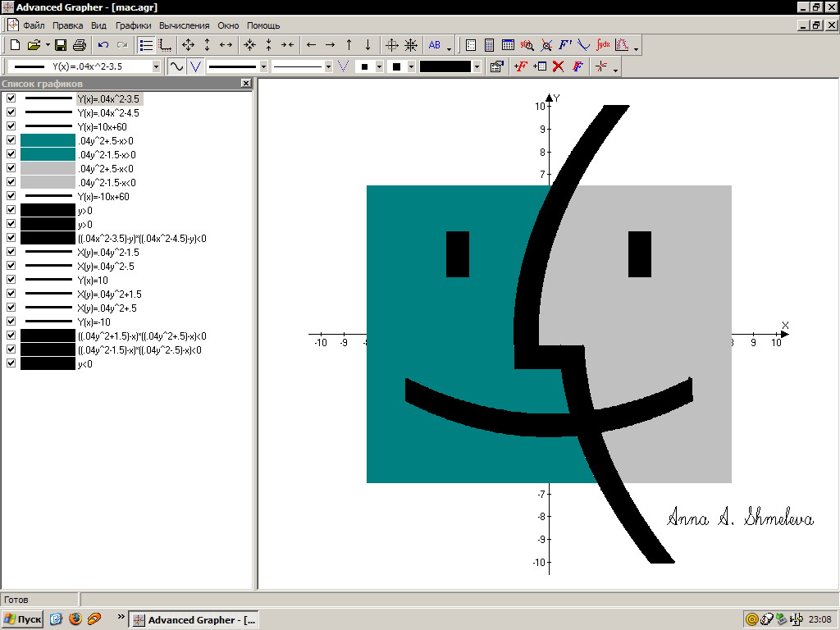Screen dimensions: 840x630
Task: Open the dropdown arrow next to Open folder
Action: 48,45
